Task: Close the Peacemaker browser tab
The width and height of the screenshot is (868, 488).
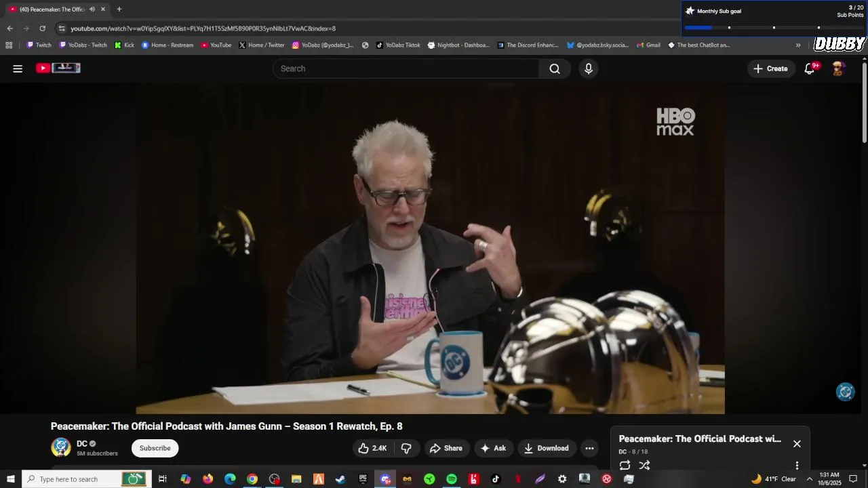Action: (103, 9)
